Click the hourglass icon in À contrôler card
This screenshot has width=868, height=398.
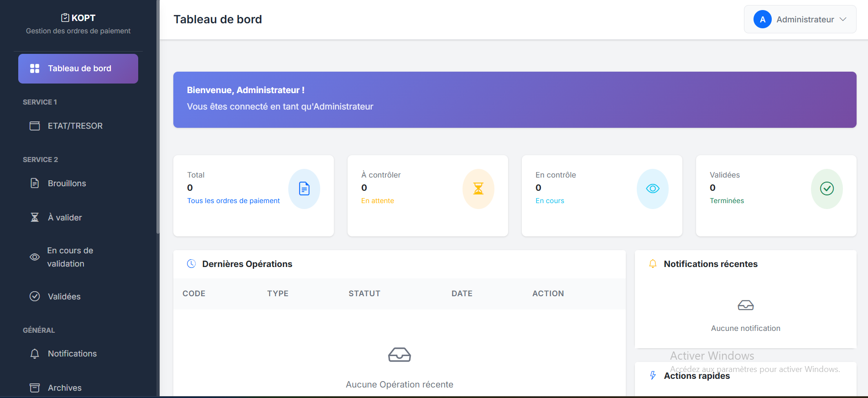coord(478,189)
